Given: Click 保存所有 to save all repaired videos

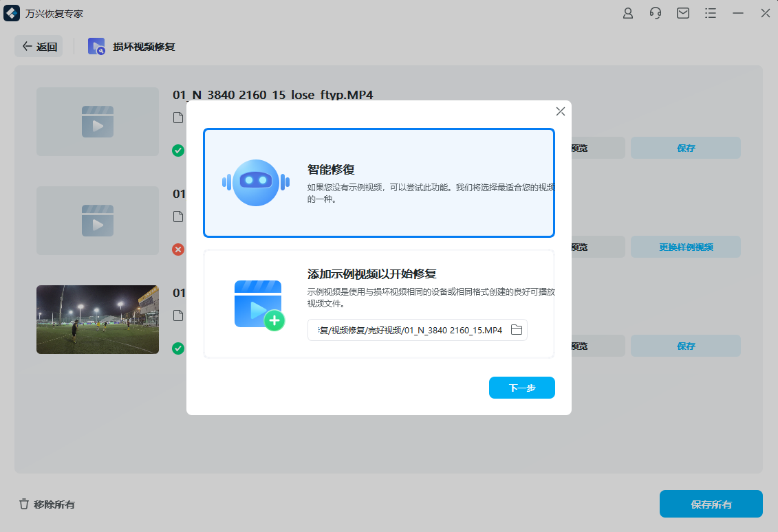Looking at the screenshot, I should tap(711, 504).
